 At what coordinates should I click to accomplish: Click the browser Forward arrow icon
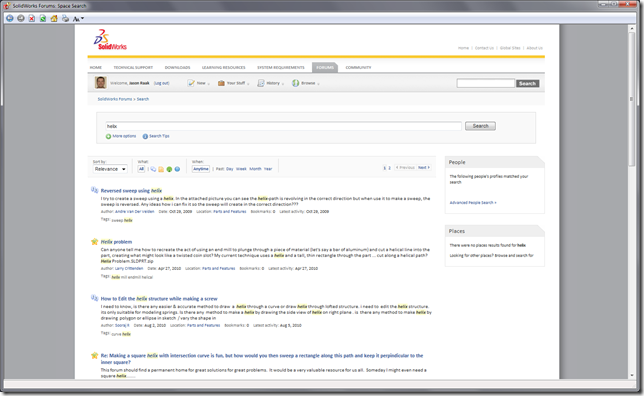[x=21, y=18]
